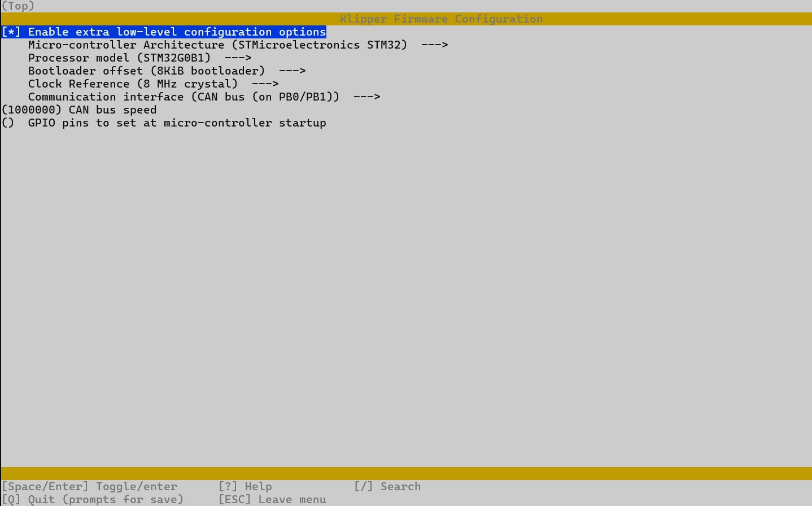Viewport: 812px width, 506px height.
Task: Click the Klipper Firmware Configuration title
Action: point(442,19)
